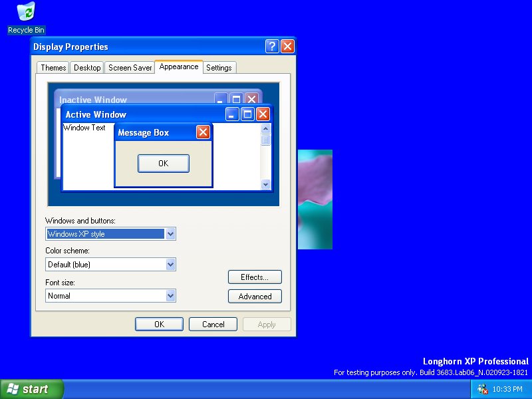532x399 pixels.
Task: Open the Advanced appearance options
Action: click(x=255, y=297)
